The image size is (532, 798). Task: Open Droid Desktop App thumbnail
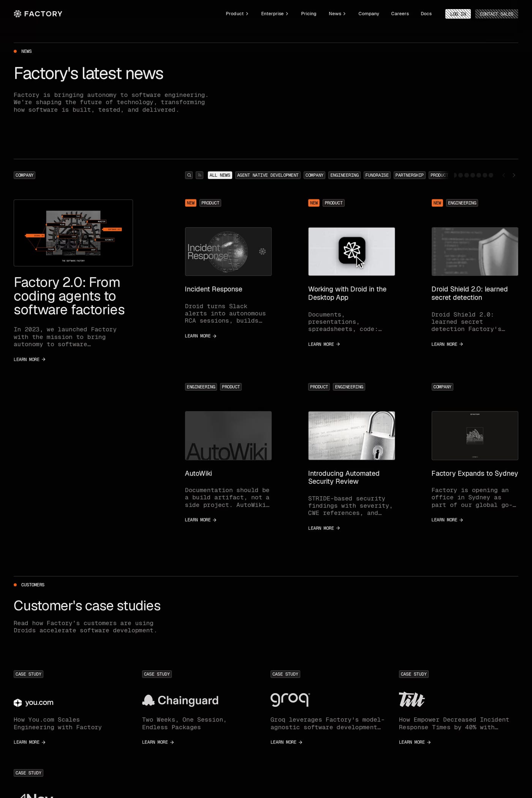[351, 252]
